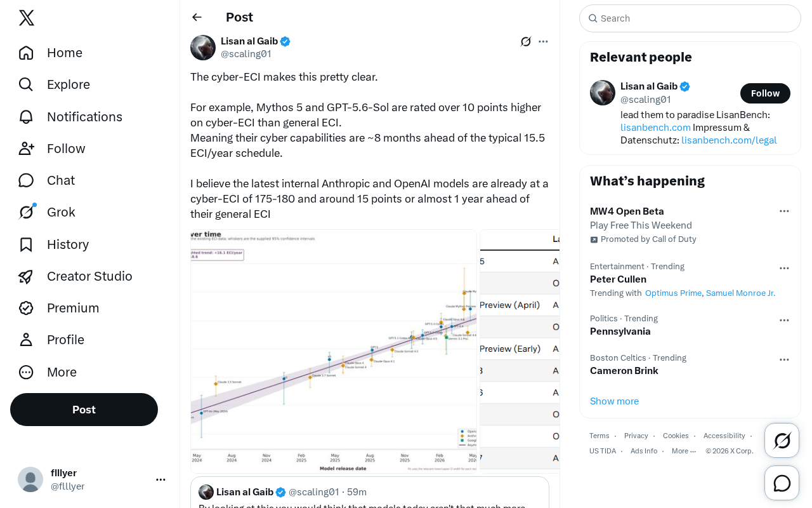Open more options for Peter Cullen trend
The image size is (812, 508).
[x=784, y=268]
